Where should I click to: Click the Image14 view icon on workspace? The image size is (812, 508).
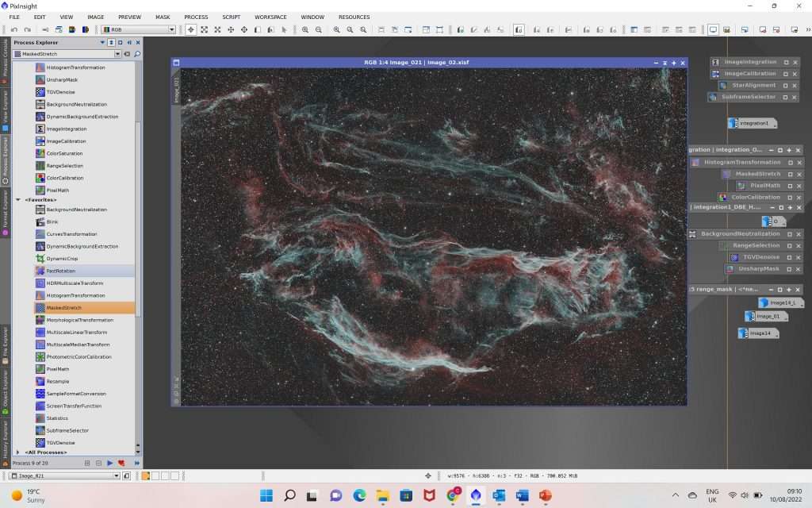click(x=758, y=333)
